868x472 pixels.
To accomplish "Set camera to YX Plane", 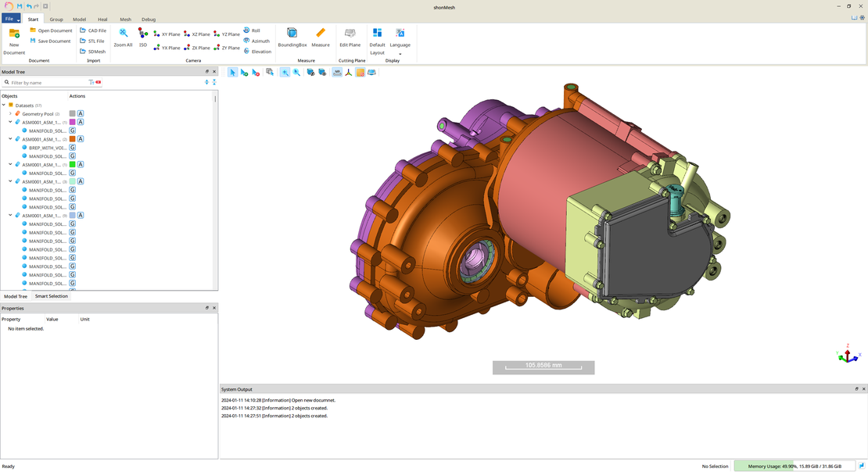I will tap(167, 48).
